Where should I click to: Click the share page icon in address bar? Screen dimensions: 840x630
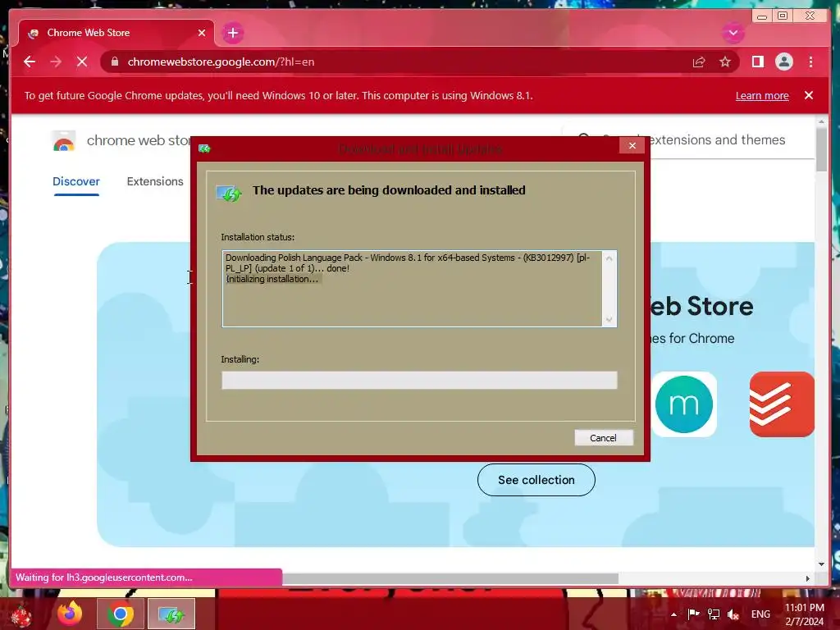coord(699,62)
